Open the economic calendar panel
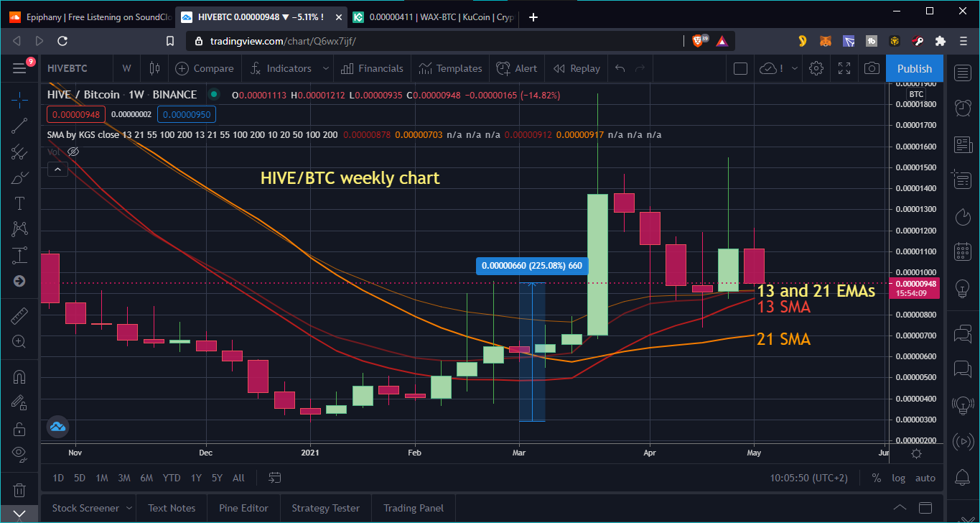Viewport: 980px width, 523px height. point(962,251)
